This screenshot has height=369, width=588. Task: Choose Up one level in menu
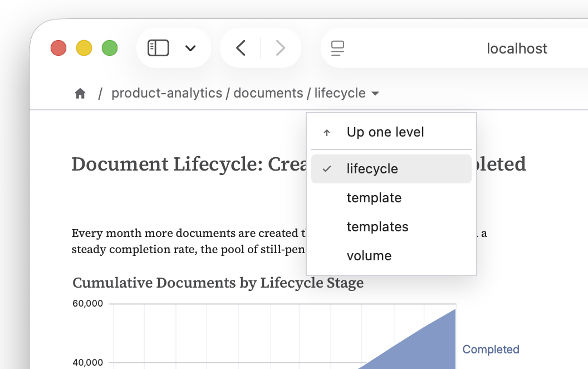tap(391, 132)
